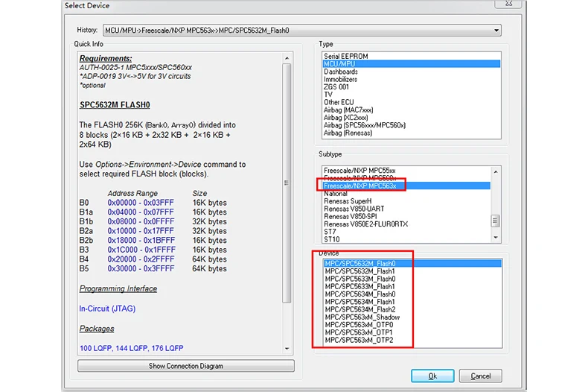Click Subtype list scroll up arrow
Image resolution: width=588 pixels, height=392 pixels.
[x=496, y=171]
